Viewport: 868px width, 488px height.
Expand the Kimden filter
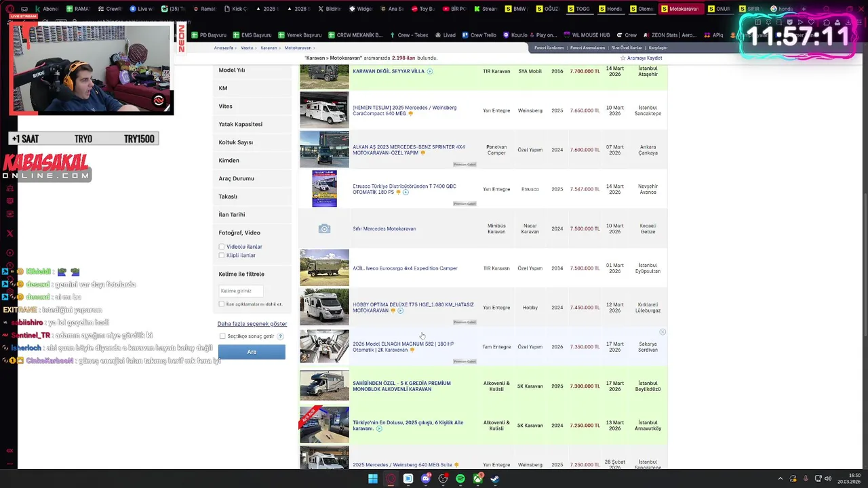252,161
